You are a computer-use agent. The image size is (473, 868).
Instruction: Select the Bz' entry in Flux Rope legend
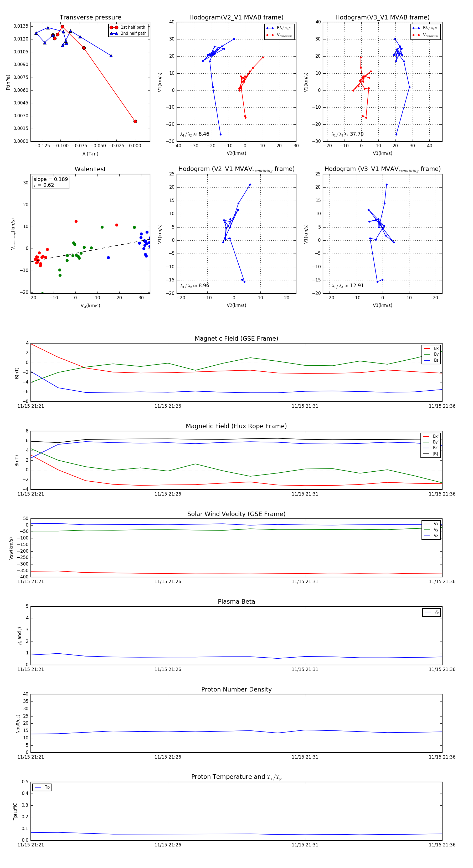tap(431, 448)
